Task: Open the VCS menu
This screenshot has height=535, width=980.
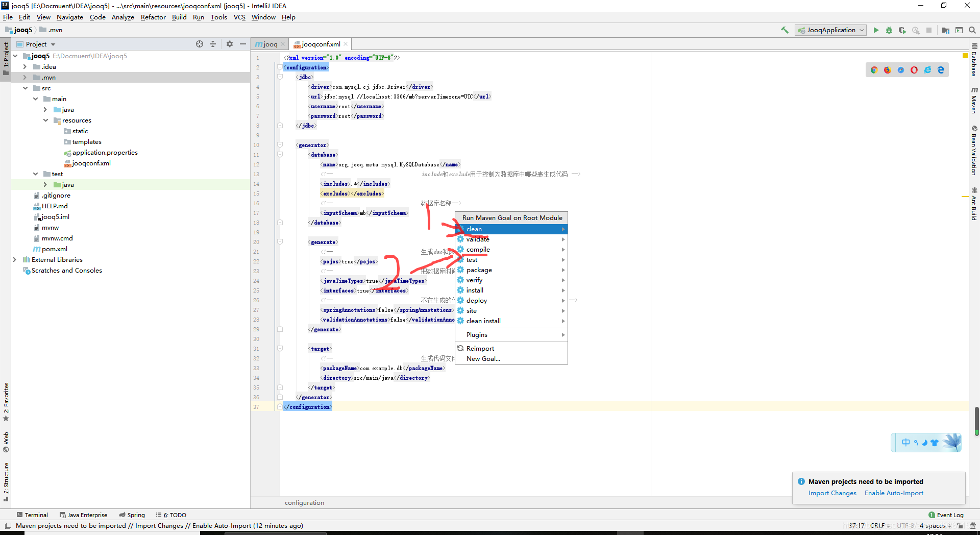Action: pyautogui.click(x=239, y=17)
